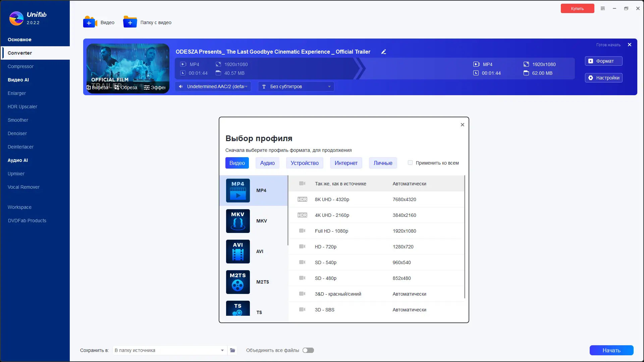Switch to the Аудио tab
Screen dimensions: 644x362
click(267, 163)
